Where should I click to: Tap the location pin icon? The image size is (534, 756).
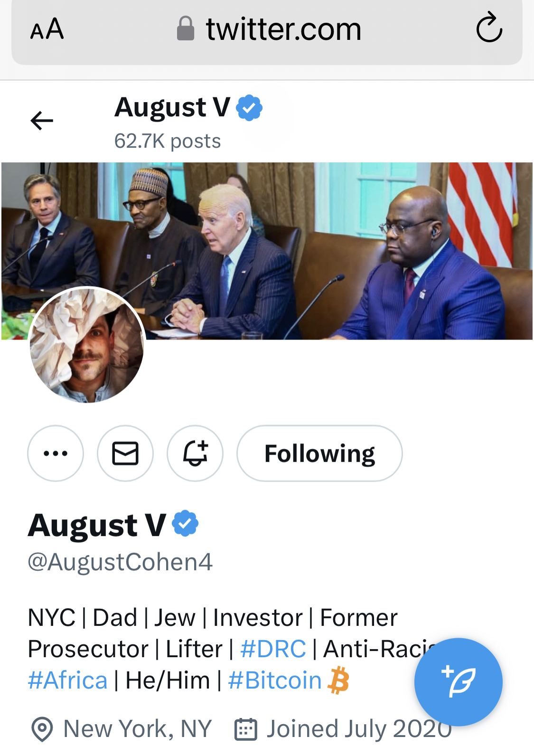point(42,729)
